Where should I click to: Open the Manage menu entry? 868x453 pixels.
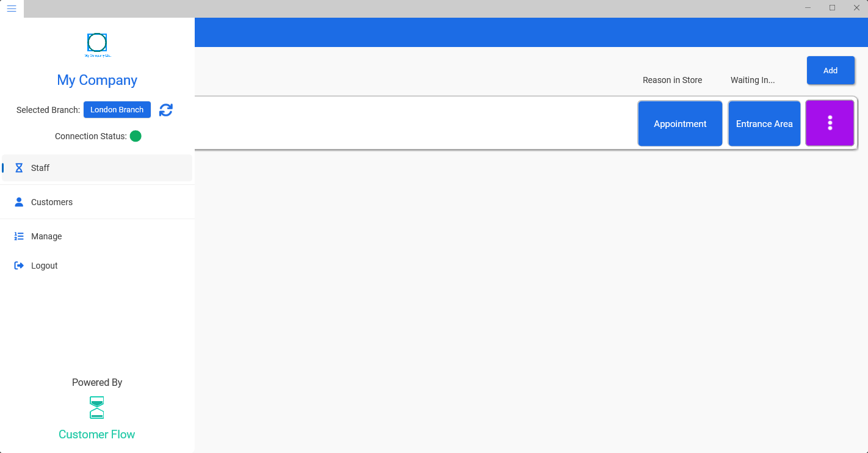click(97, 236)
